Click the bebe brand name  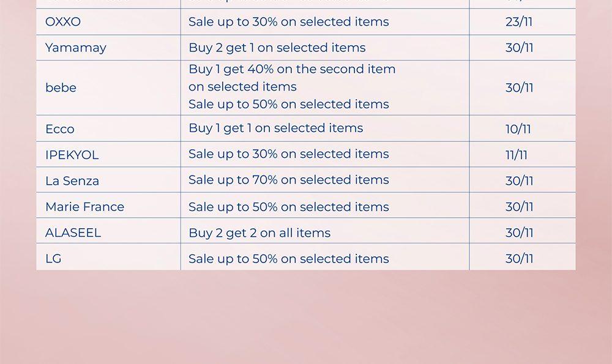tap(61, 88)
